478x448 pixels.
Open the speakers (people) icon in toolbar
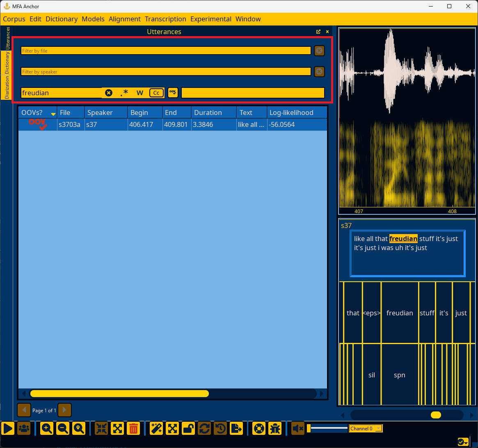click(24, 428)
